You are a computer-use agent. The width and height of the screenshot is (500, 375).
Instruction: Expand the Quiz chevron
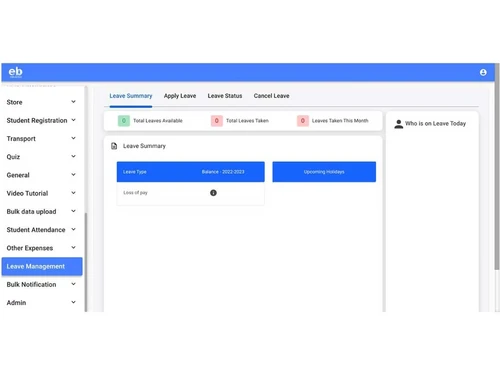tap(73, 156)
